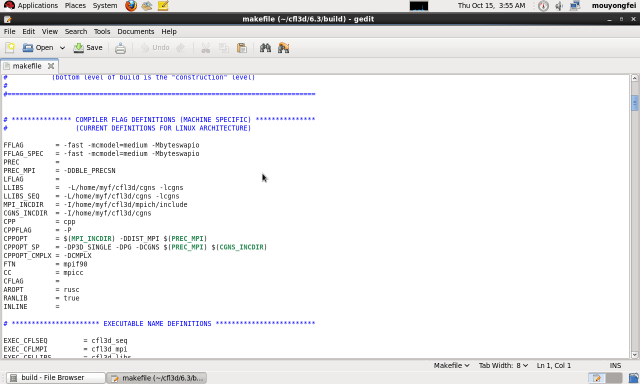
Task: Click the MPI_INCDIR line in the editor
Action: click(x=95, y=205)
